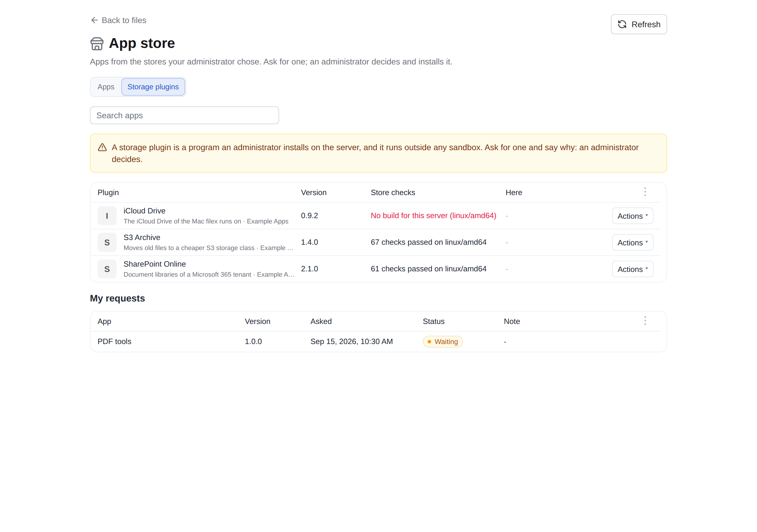The image size is (757, 532).
Task: Click the S3 Archive plugin name
Action: point(142,237)
